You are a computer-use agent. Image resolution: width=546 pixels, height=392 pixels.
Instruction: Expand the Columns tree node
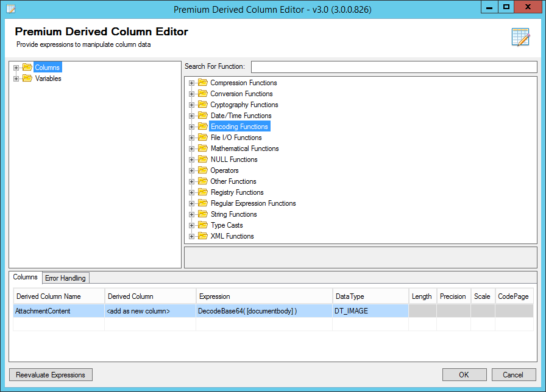[x=16, y=68]
